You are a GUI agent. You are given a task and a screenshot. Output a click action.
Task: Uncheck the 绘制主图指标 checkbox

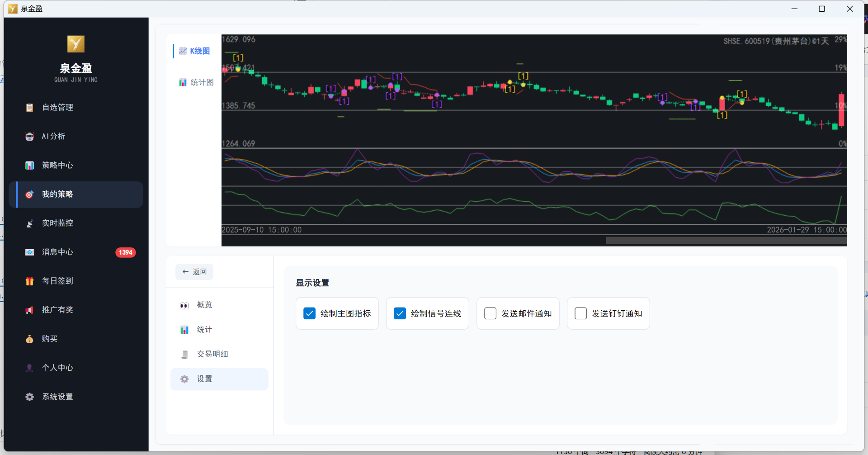(310, 313)
